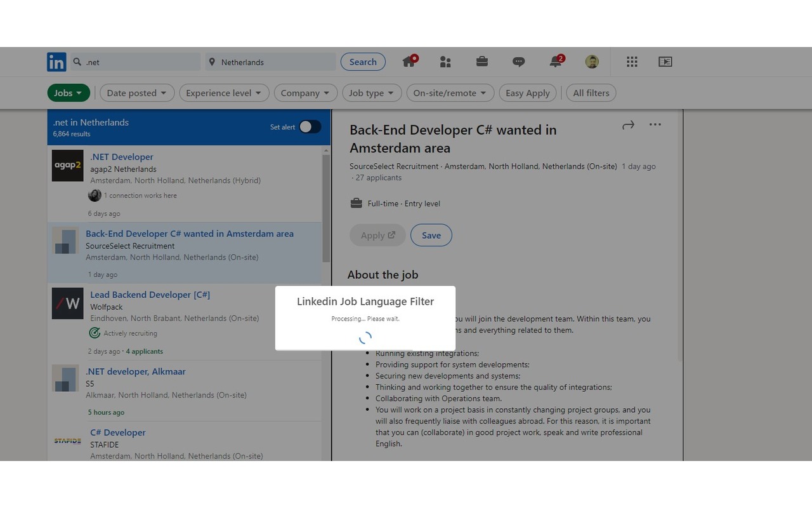
Task: Click the Search button
Action: click(x=363, y=62)
